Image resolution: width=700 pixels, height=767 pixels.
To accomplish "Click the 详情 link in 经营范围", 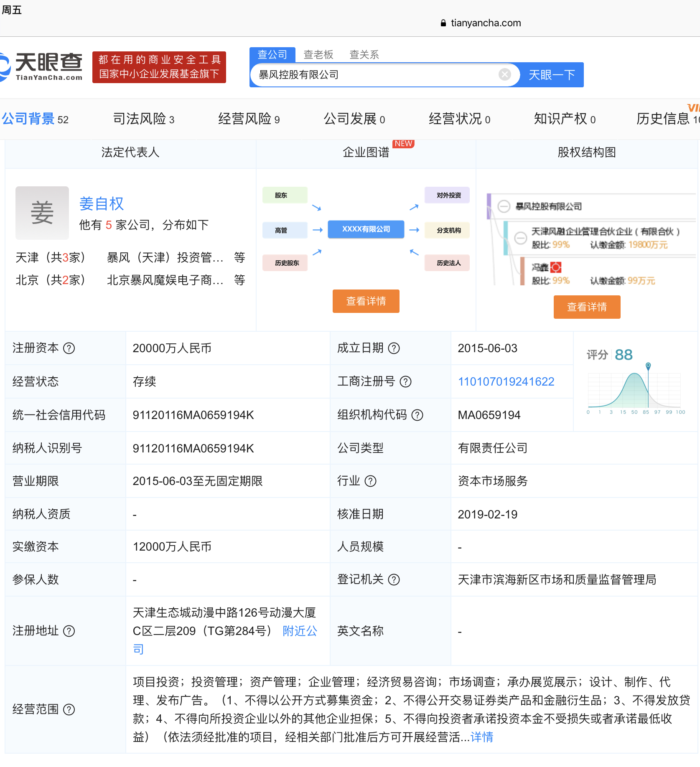I will point(482,737).
